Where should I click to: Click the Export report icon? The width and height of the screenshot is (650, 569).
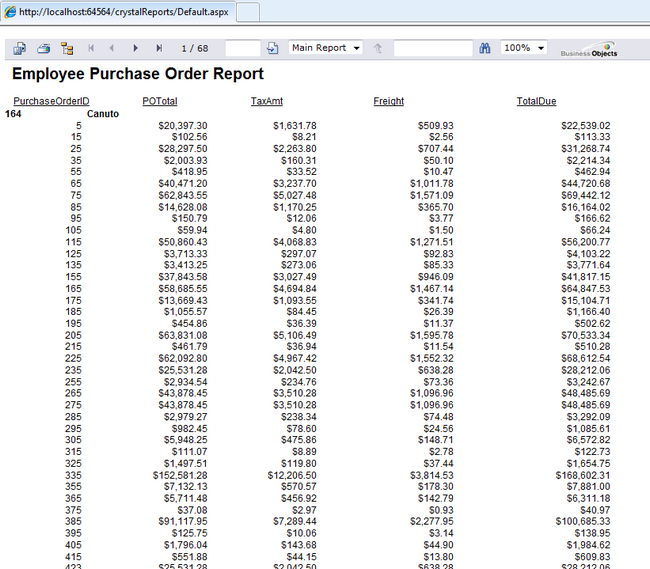pyautogui.click(x=19, y=48)
